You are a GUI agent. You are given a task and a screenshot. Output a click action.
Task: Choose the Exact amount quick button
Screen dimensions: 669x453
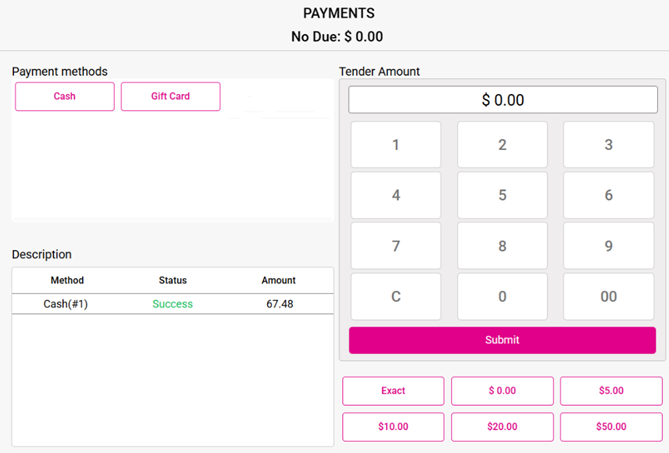pos(393,391)
